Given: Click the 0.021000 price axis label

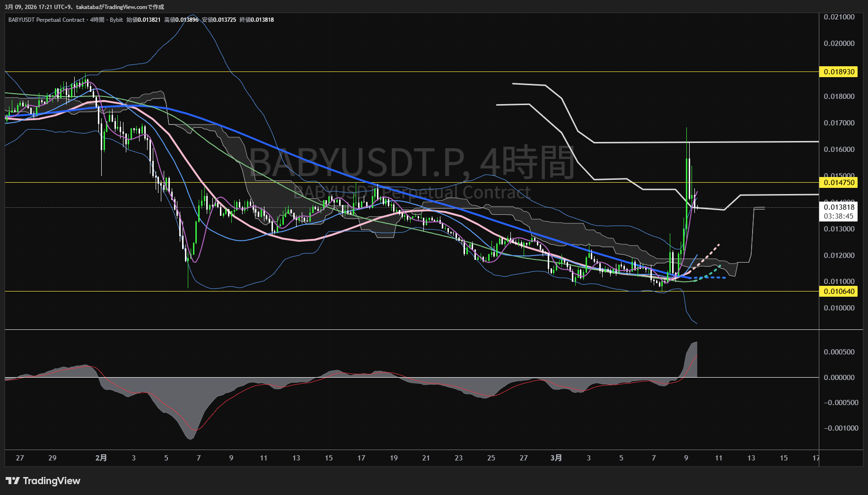Looking at the screenshot, I should [839, 17].
